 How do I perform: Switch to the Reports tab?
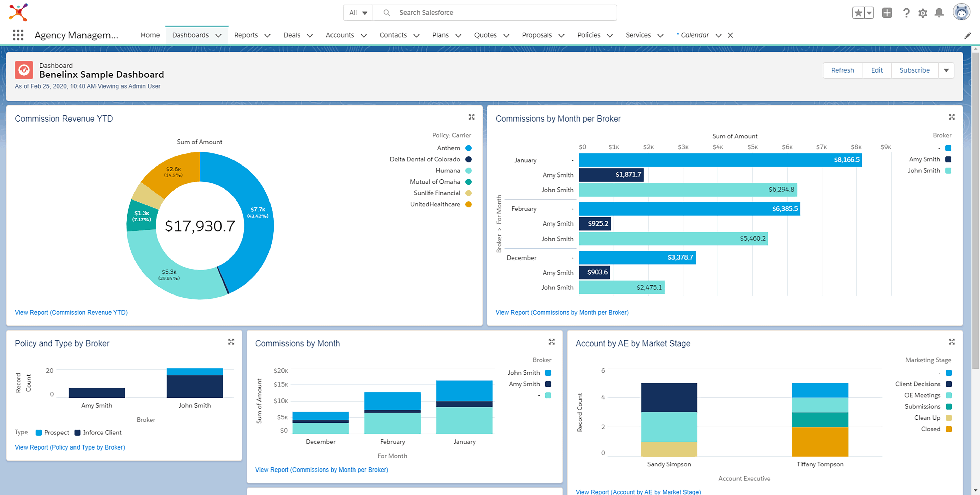coord(246,35)
